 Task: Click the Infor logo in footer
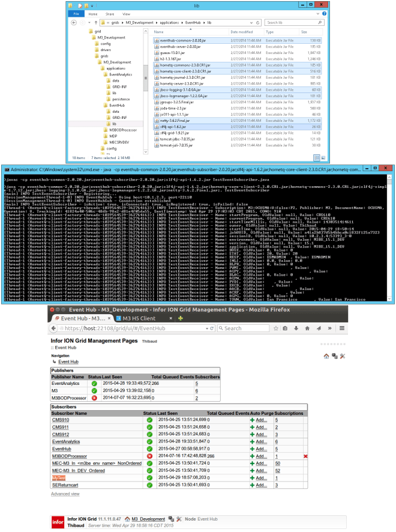58,522
